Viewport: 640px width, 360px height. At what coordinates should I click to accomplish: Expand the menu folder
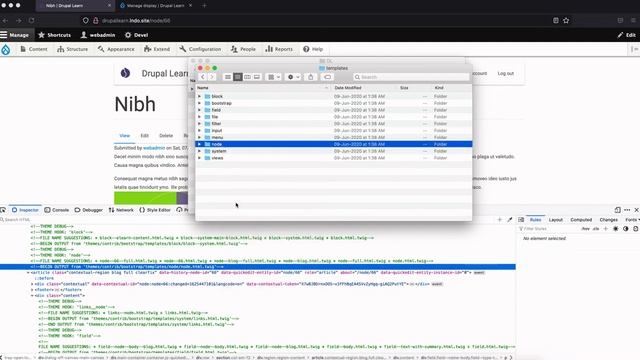click(200, 137)
